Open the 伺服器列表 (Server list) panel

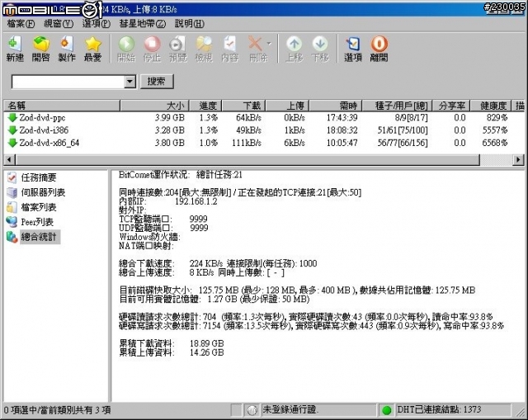click(x=43, y=192)
